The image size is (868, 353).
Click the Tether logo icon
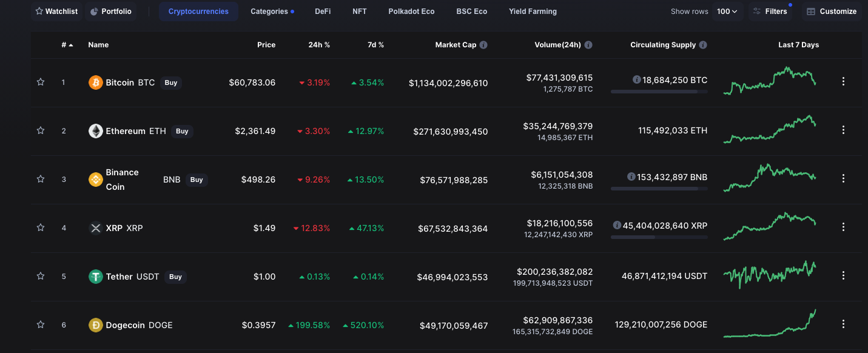(96, 277)
